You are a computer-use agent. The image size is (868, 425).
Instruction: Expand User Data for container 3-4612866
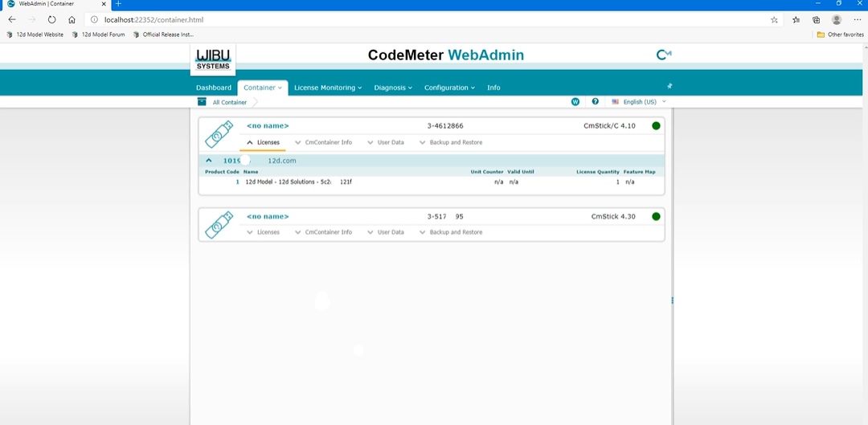(x=385, y=142)
